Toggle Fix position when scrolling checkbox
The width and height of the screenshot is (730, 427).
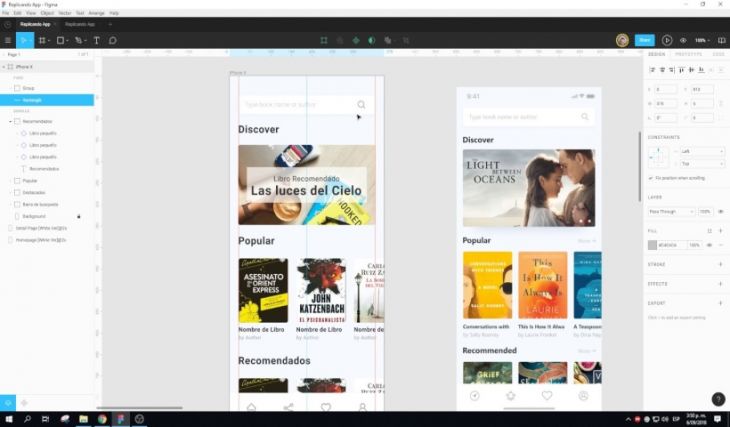pyautogui.click(x=651, y=178)
